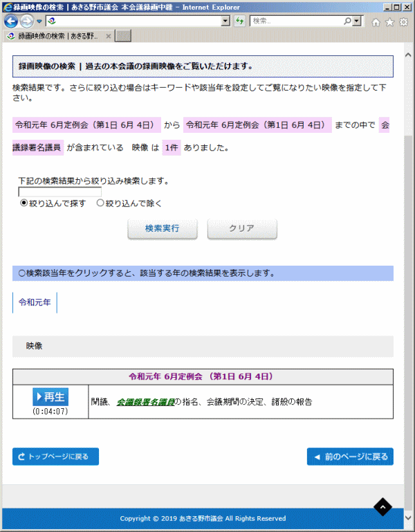
Task: Click the scrollbar down arrow
Action: [x=408, y=517]
